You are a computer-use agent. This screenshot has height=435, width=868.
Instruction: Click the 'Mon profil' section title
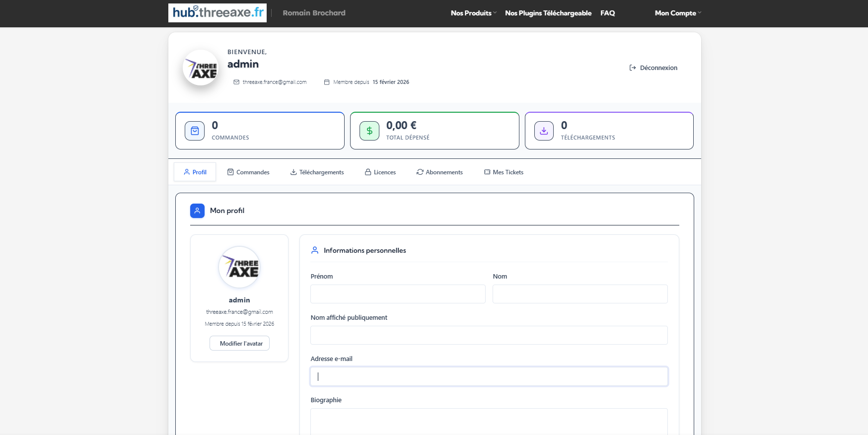pyautogui.click(x=227, y=211)
